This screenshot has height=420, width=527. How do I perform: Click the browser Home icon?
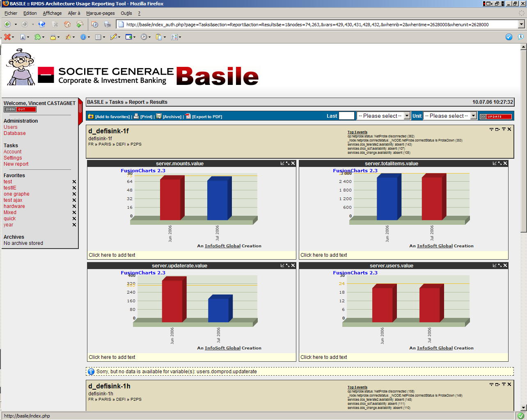[x=67, y=25]
